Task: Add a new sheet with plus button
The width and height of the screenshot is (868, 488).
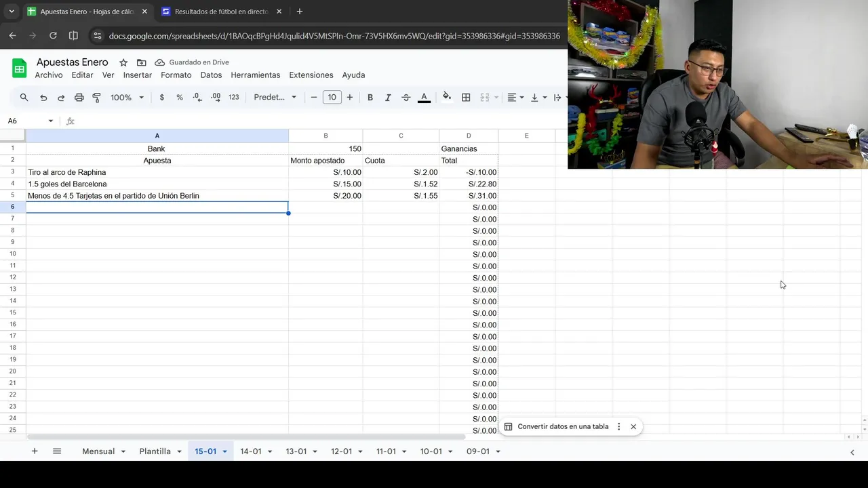Action: 35,451
